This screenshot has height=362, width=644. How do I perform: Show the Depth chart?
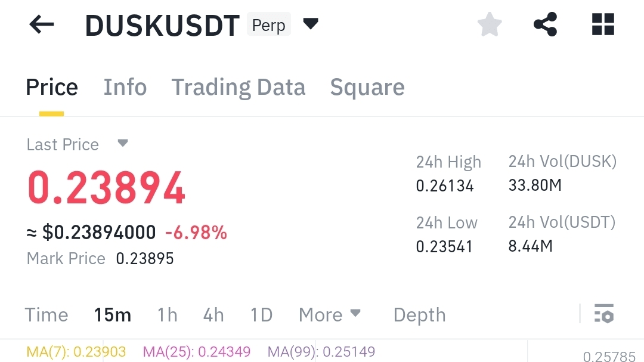[x=419, y=315]
